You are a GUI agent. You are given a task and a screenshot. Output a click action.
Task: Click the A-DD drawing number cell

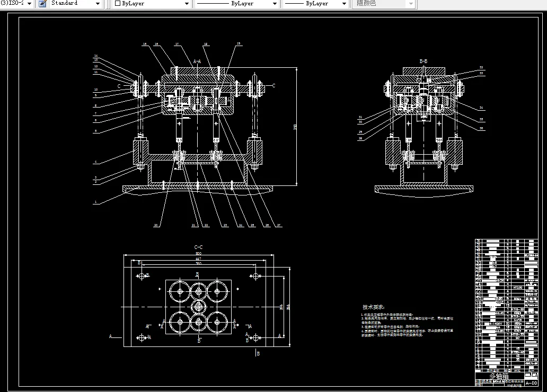(x=531, y=383)
